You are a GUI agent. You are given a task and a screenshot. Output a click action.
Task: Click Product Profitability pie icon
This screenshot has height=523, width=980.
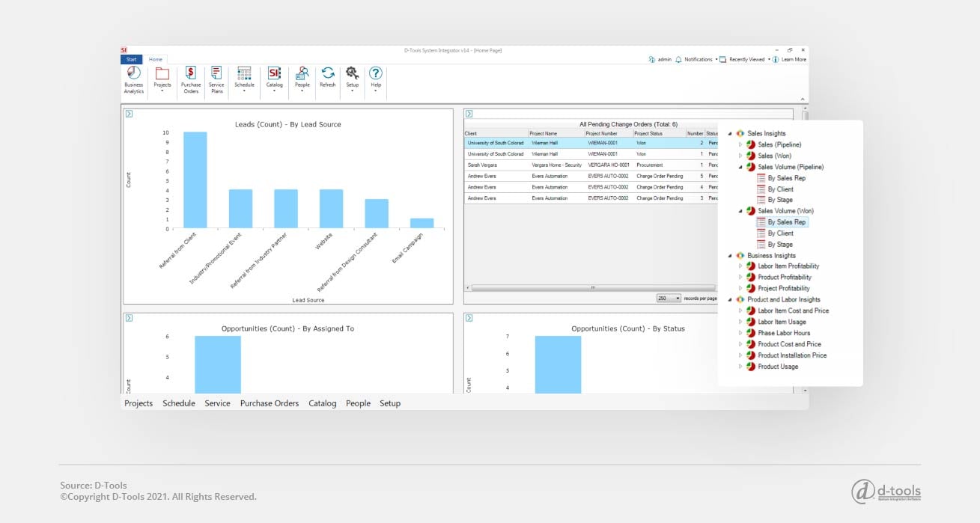click(x=751, y=278)
